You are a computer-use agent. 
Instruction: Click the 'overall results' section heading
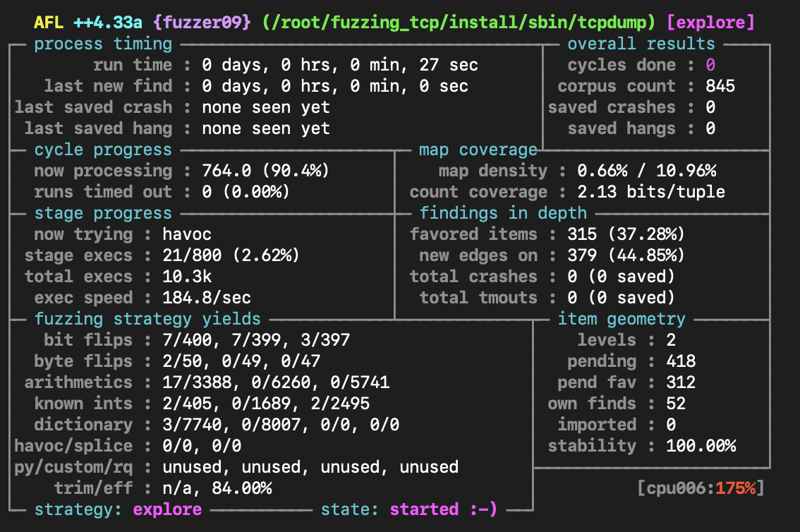click(x=641, y=44)
